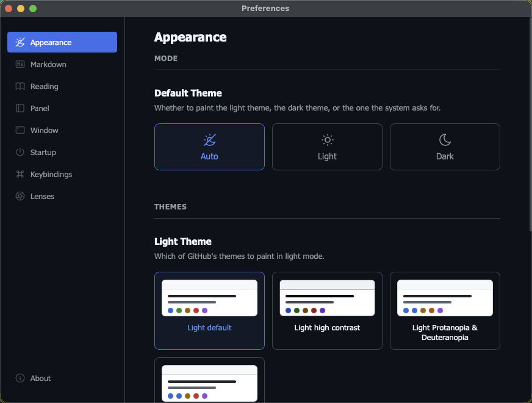
Task: Switch to the Panel section
Action: pyautogui.click(x=62, y=108)
